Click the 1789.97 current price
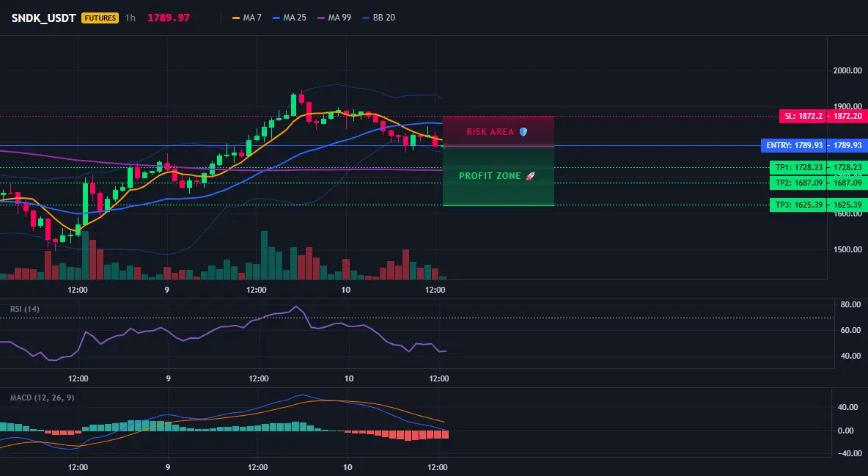Screen dimensions: 868x476 pyautogui.click(x=169, y=18)
